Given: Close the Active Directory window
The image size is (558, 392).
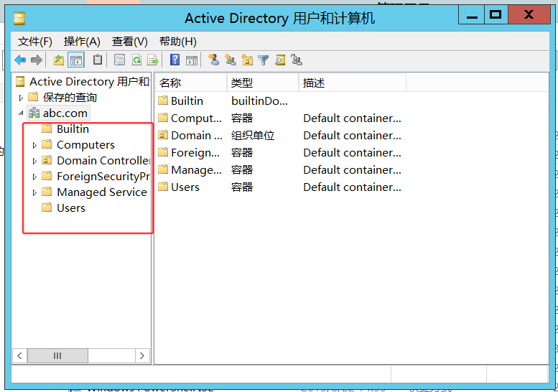Looking at the screenshot, I should pos(529,15).
